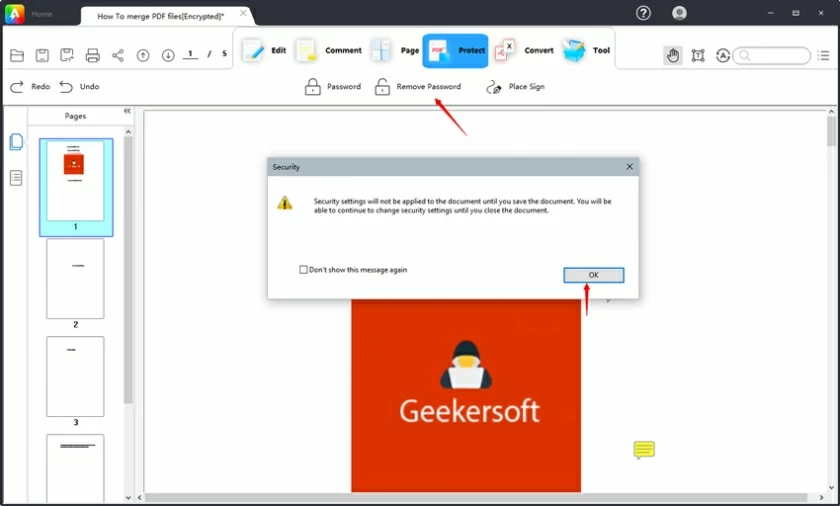Click the Redo button
Viewport: 840px width, 506px height.
click(30, 86)
